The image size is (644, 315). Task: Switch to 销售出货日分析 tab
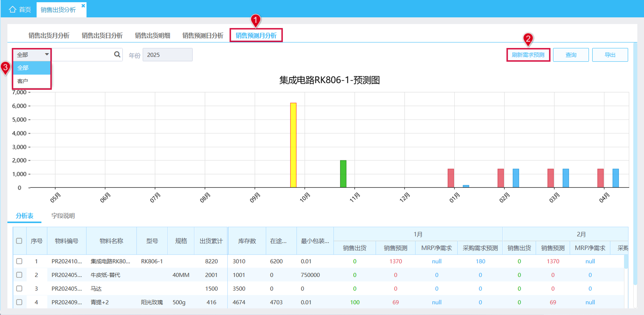[x=102, y=35]
